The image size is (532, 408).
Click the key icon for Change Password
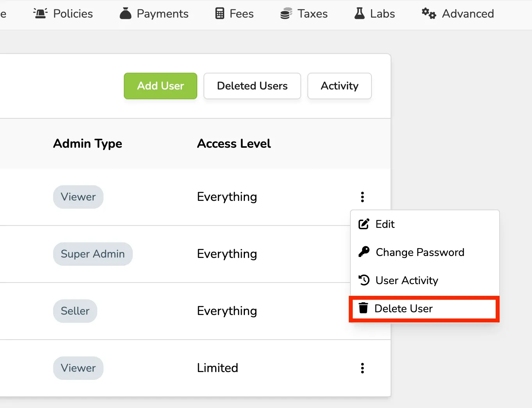pyautogui.click(x=364, y=252)
